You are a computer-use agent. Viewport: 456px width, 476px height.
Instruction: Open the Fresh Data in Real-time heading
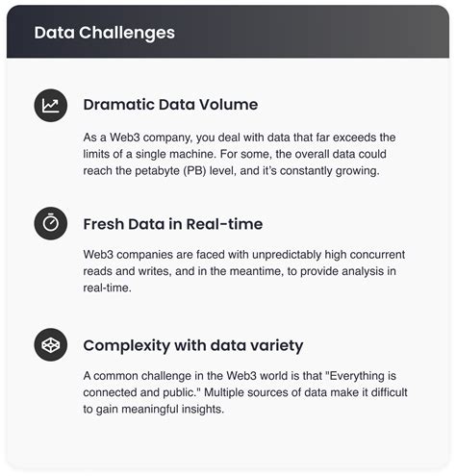[x=173, y=224]
